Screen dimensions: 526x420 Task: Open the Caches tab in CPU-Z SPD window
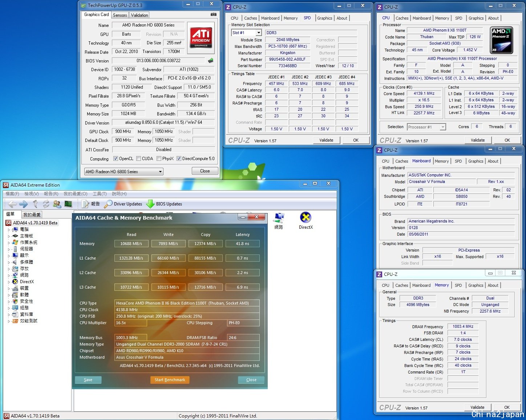tap(250, 18)
